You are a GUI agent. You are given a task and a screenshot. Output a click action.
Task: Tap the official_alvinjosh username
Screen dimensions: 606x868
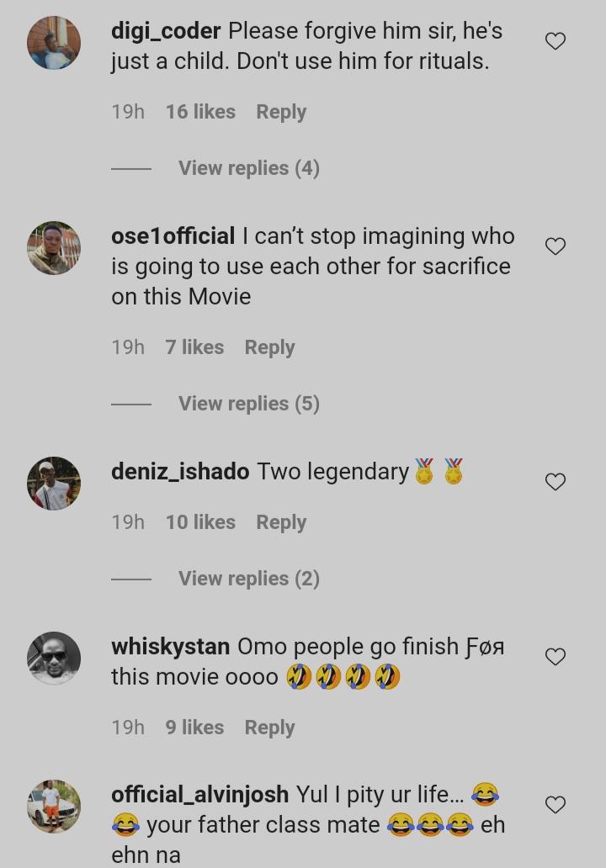click(199, 795)
